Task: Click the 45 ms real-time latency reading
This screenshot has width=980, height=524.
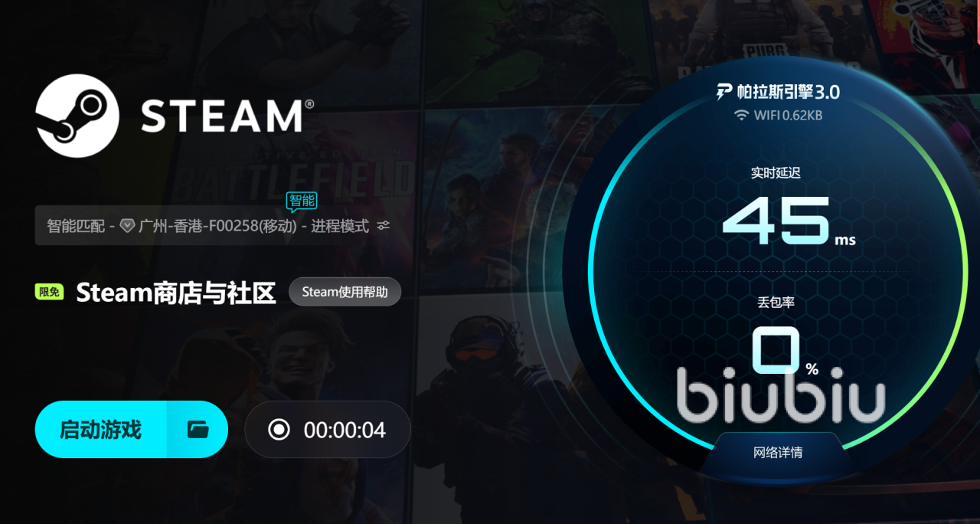Action: [x=789, y=221]
